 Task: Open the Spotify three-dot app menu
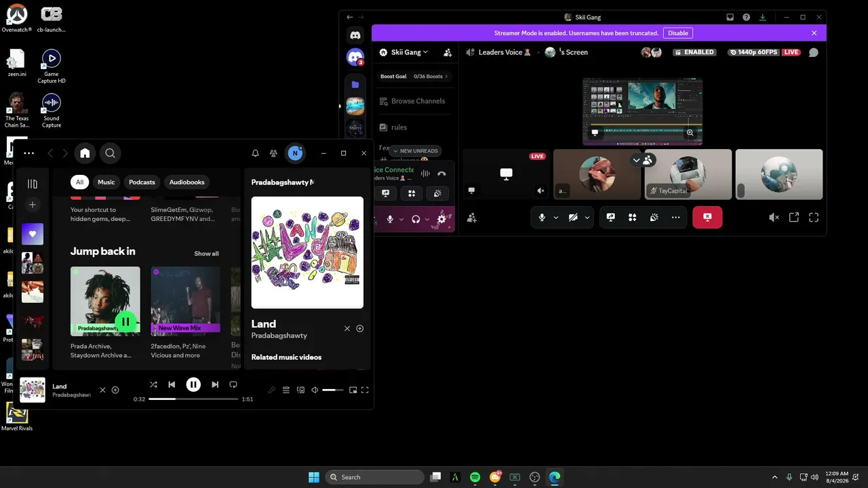(28, 153)
